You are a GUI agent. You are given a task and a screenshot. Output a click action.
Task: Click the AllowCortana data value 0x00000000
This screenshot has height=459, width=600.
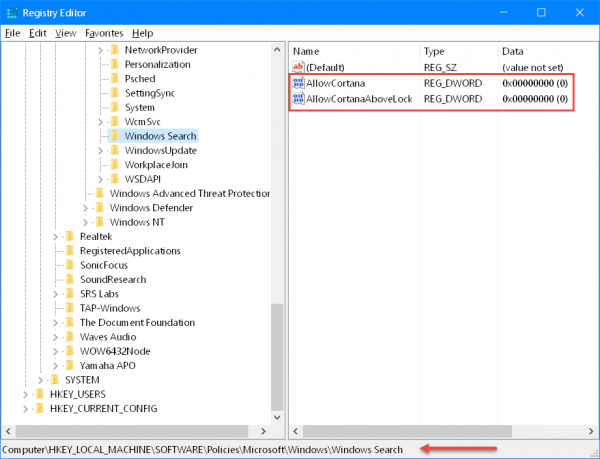click(535, 83)
